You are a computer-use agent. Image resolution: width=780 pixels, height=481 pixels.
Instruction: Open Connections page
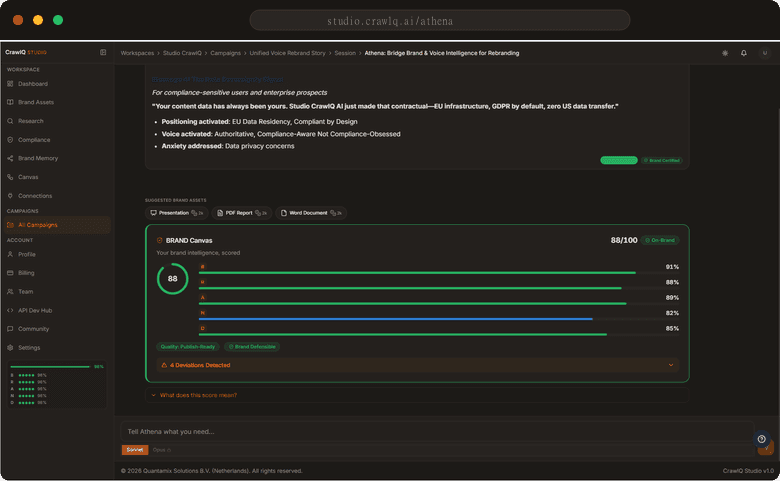35,196
